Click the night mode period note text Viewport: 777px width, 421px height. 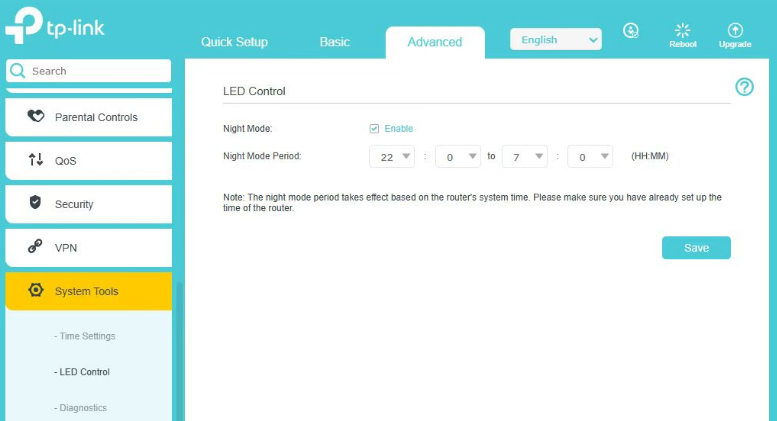472,203
